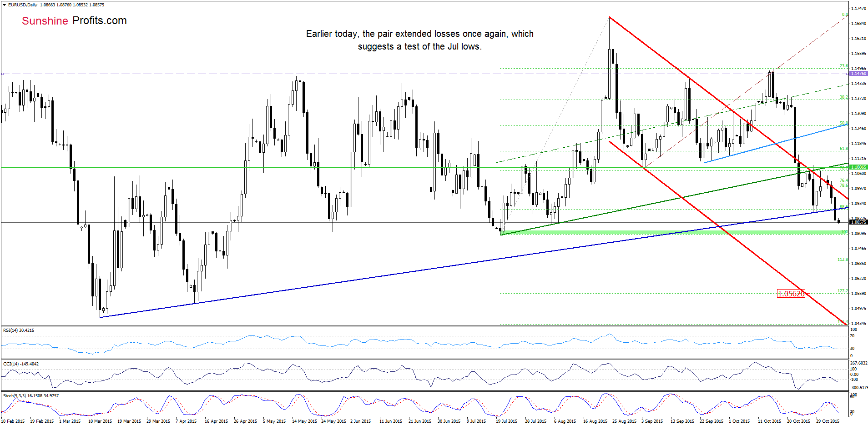Viewport: 868px width, 425px height.
Task: Click the 5 May 2015 date label
Action: (x=274, y=421)
